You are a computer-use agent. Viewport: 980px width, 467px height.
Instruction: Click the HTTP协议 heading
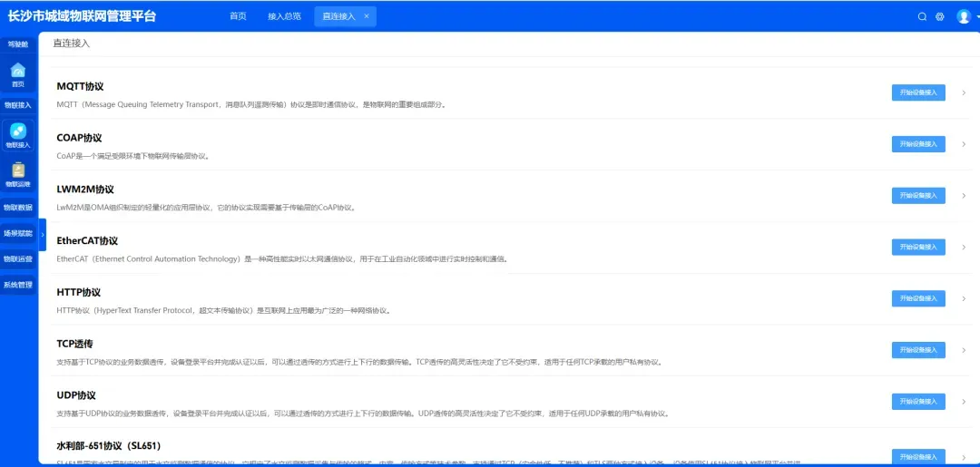coord(78,292)
